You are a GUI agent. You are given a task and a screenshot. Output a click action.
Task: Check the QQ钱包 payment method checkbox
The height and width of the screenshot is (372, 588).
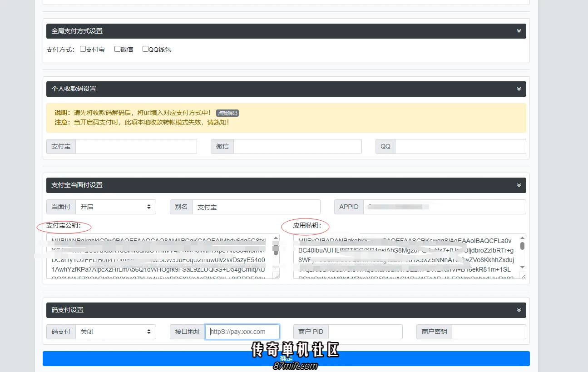click(x=145, y=49)
